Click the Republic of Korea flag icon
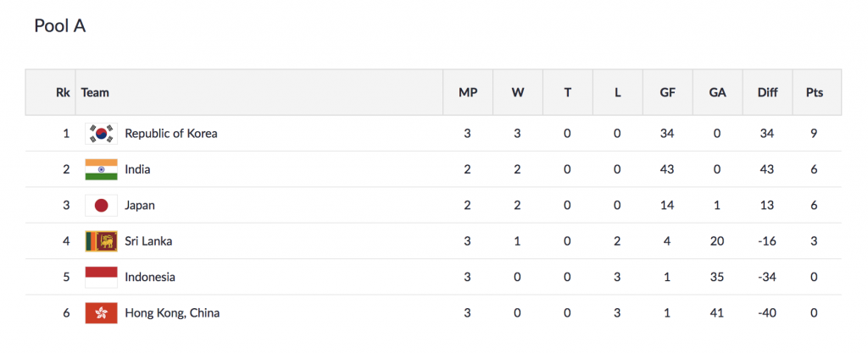Image resolution: width=868 pixels, height=353 pixels. pos(101,134)
